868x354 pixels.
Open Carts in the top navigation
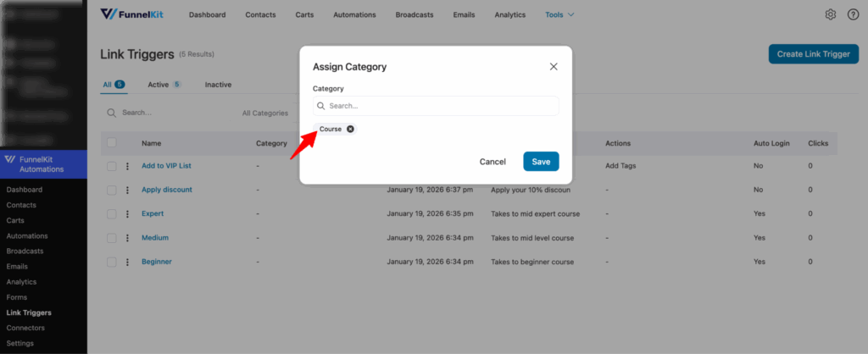(x=304, y=15)
